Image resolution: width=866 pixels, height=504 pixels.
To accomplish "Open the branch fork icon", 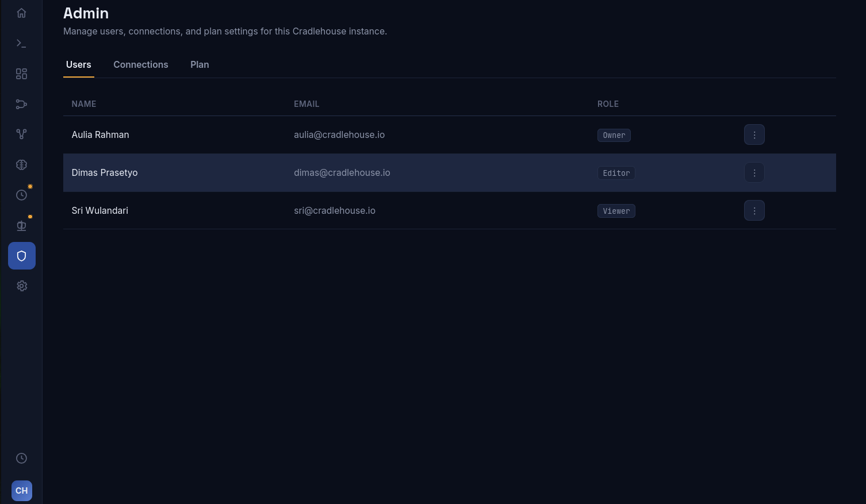I will pos(21,134).
